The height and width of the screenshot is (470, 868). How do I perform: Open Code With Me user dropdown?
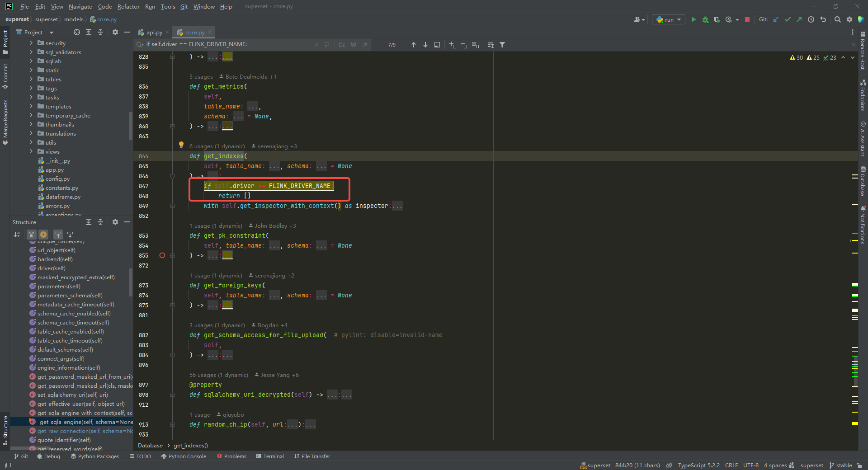click(x=639, y=19)
